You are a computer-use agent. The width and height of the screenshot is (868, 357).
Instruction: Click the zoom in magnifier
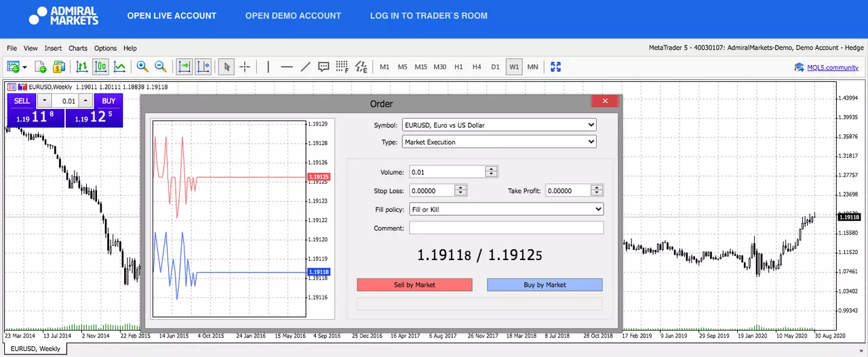(x=142, y=66)
